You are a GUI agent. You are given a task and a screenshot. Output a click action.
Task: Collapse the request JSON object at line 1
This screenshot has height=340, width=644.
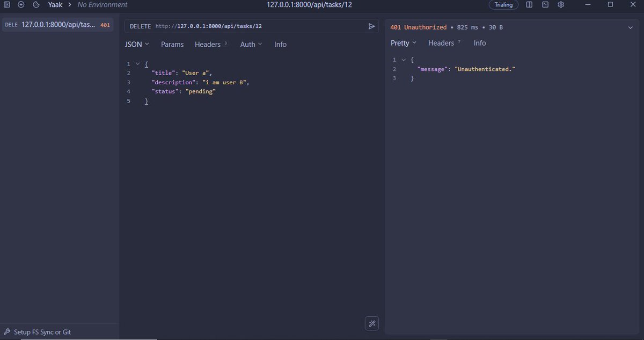137,64
